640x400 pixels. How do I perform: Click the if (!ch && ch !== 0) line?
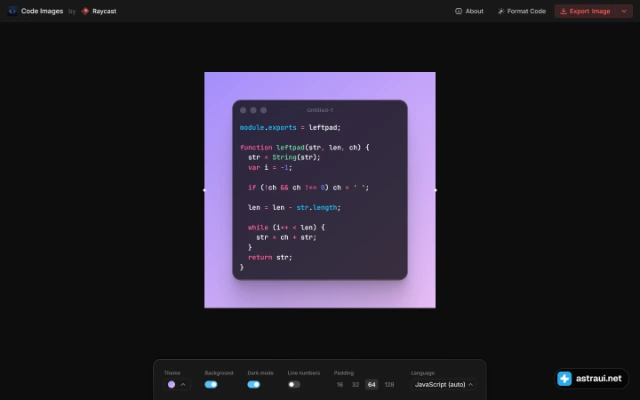point(308,187)
